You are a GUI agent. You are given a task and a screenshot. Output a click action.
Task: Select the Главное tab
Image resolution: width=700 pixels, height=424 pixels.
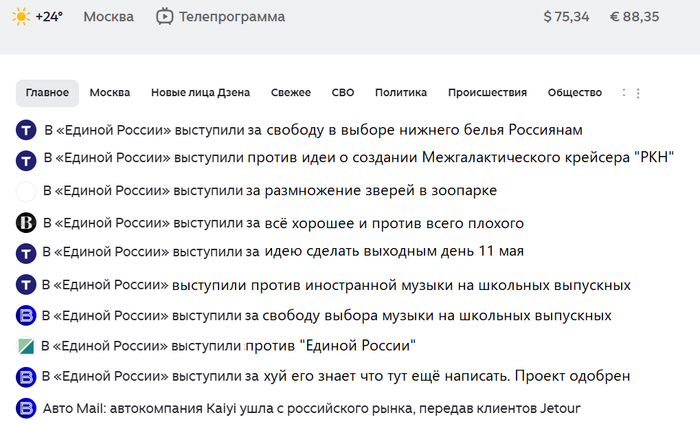coord(47,93)
